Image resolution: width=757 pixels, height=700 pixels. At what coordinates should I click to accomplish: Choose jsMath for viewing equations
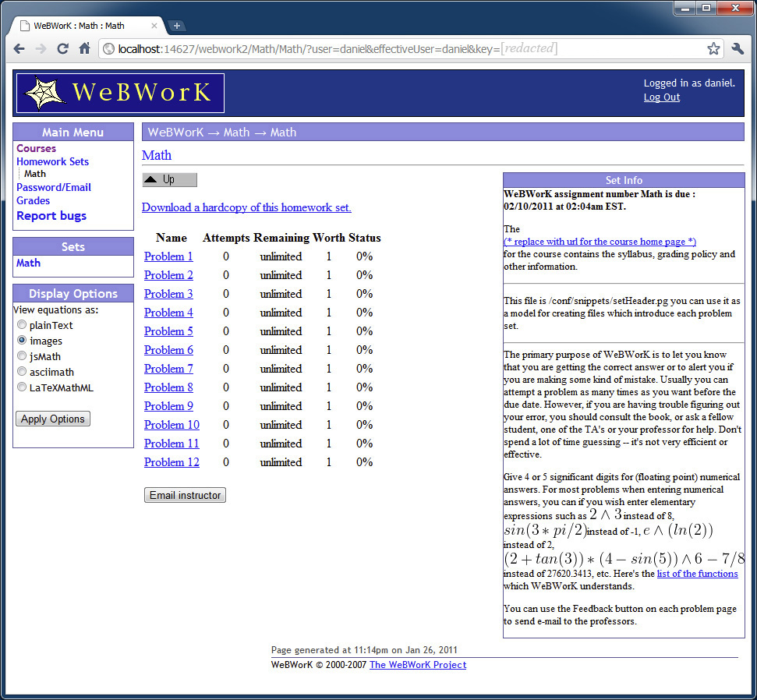click(x=22, y=355)
